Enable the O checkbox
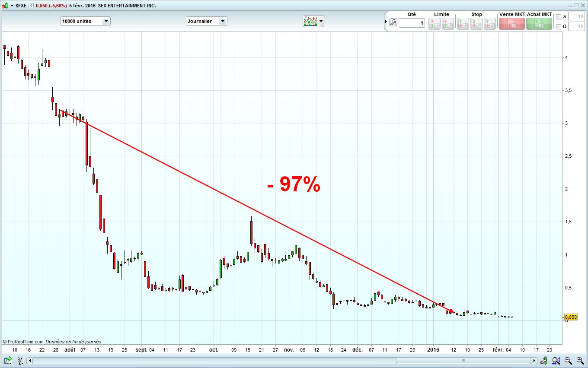The width and height of the screenshot is (588, 368). tap(559, 27)
